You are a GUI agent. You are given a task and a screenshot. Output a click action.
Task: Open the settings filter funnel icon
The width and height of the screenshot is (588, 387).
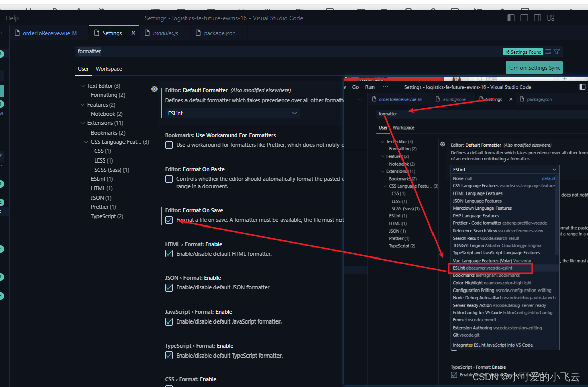(558, 51)
